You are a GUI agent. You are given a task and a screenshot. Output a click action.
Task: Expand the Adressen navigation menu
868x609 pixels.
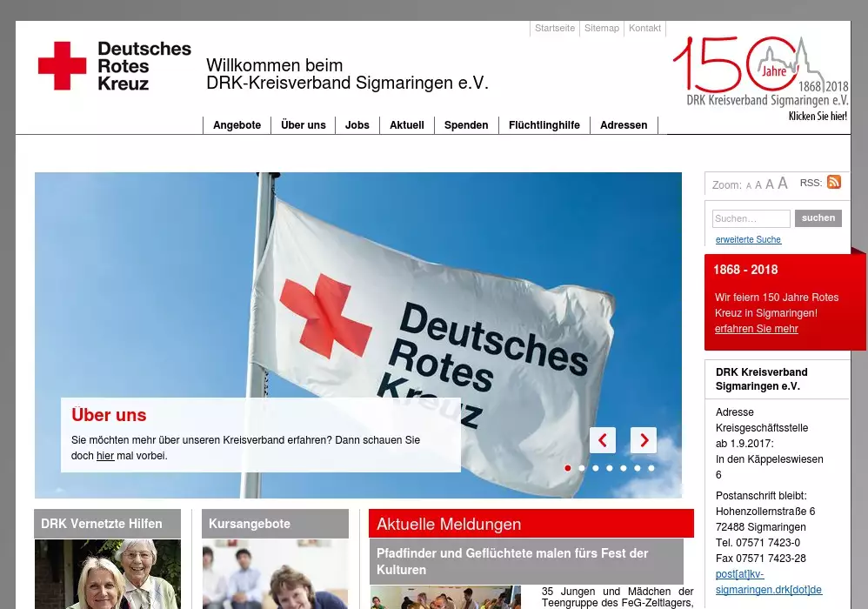coord(624,125)
